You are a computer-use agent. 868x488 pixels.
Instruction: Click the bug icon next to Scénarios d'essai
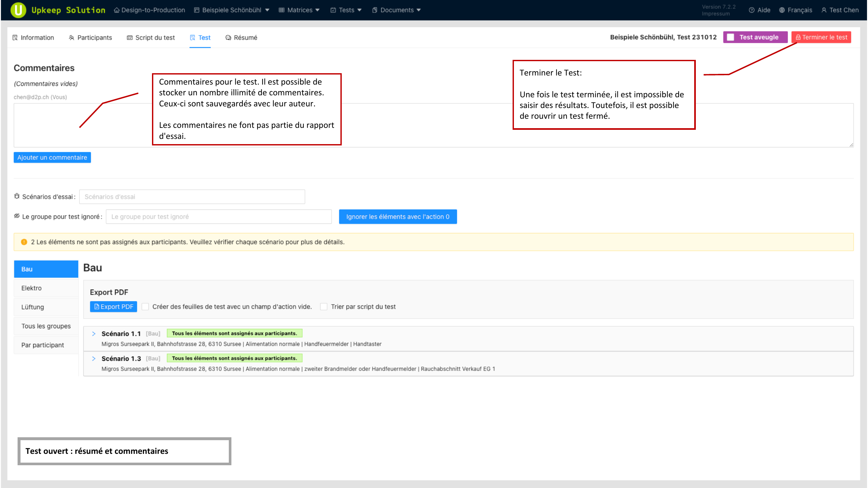[17, 197]
